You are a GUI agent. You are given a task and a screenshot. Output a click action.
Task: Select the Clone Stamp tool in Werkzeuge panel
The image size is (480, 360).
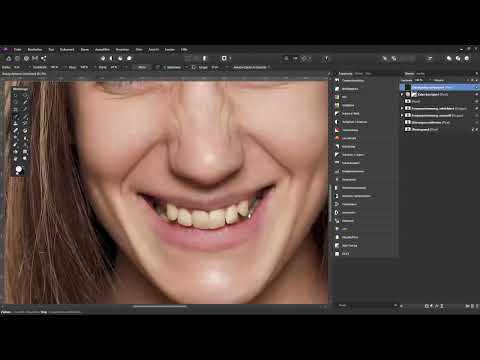15,123
